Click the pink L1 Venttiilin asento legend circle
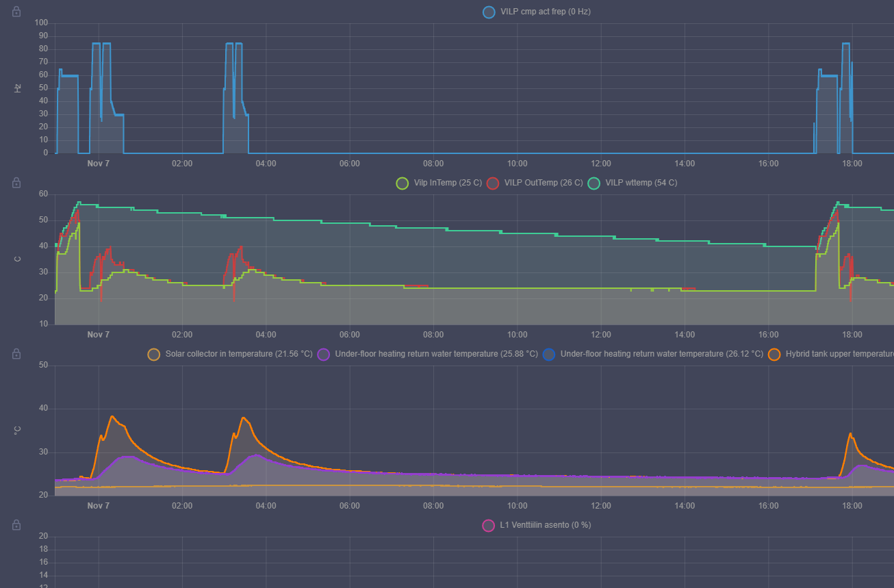The height and width of the screenshot is (588, 894). (488, 525)
